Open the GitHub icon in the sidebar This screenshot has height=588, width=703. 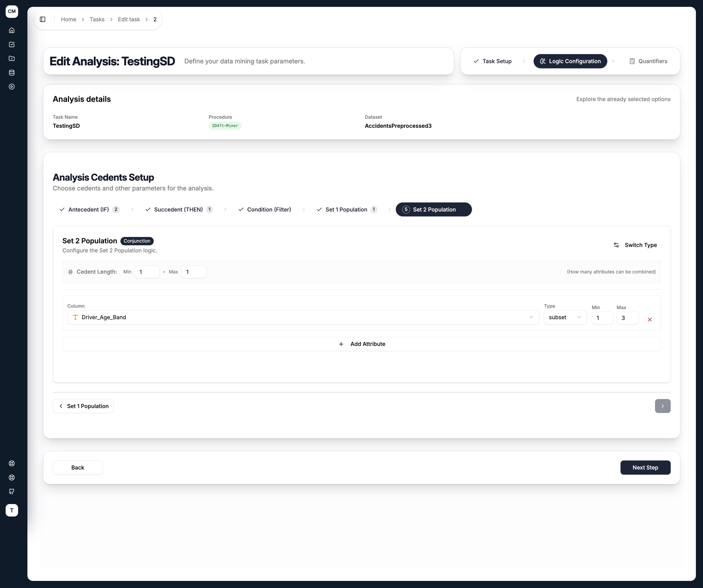coord(12,492)
